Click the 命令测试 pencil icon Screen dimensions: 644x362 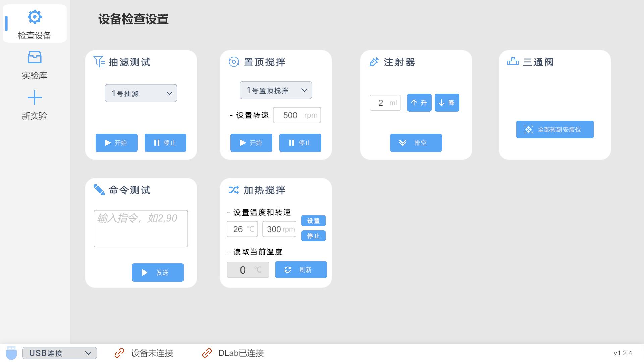coord(99,190)
